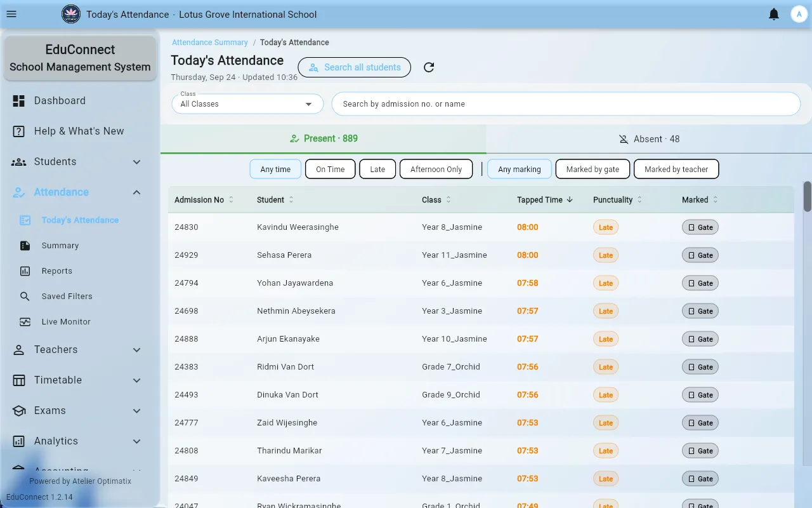Go to Attendance Summary breadcrumb link

click(x=210, y=43)
